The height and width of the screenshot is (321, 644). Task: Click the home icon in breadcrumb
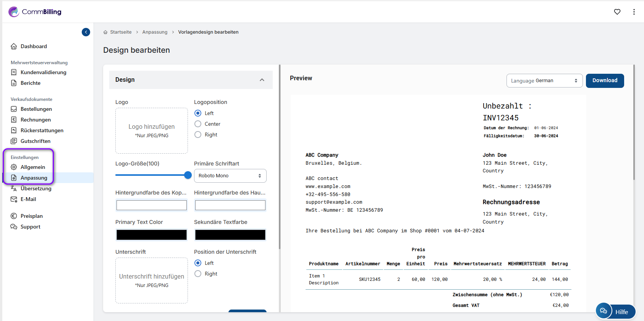105,32
